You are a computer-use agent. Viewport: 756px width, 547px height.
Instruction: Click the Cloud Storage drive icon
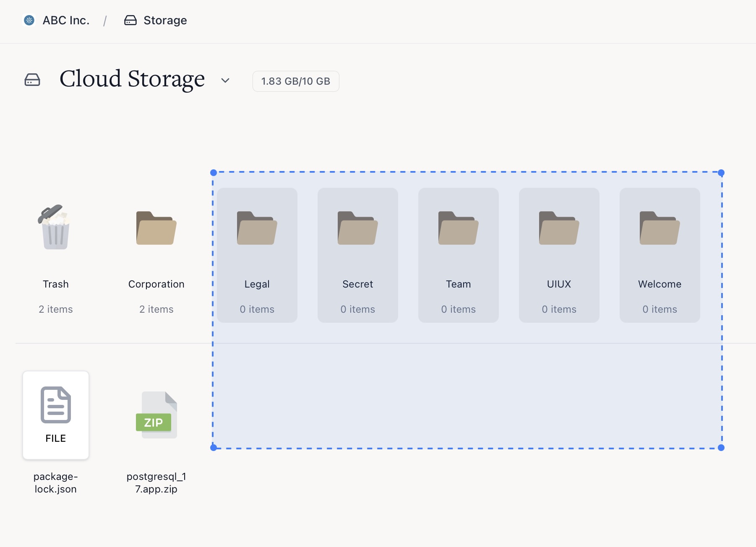coord(33,80)
